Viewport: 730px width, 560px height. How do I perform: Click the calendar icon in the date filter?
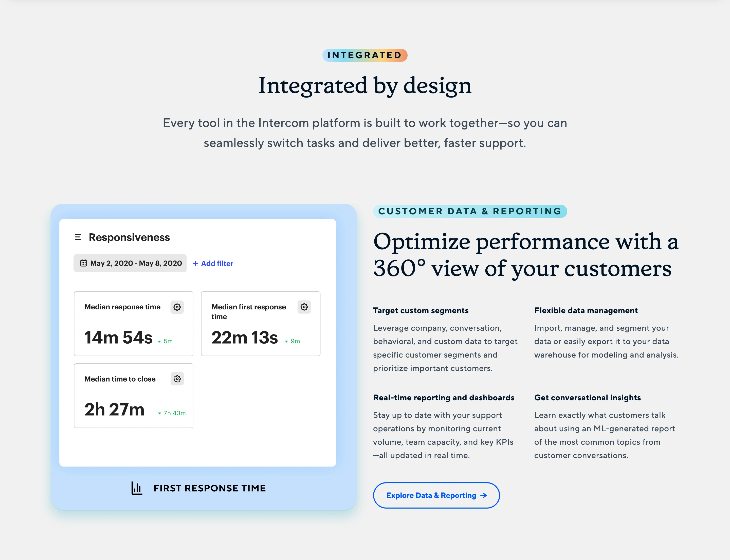pos(83,263)
